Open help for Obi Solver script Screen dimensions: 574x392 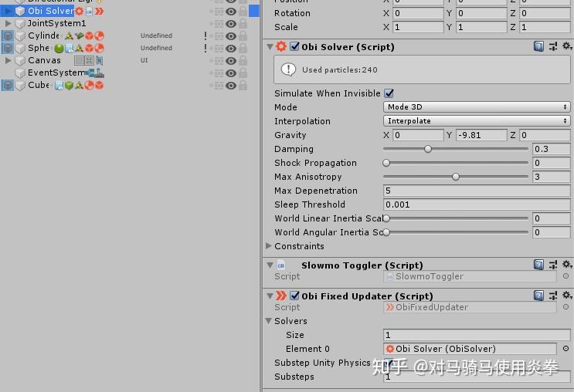coord(538,46)
